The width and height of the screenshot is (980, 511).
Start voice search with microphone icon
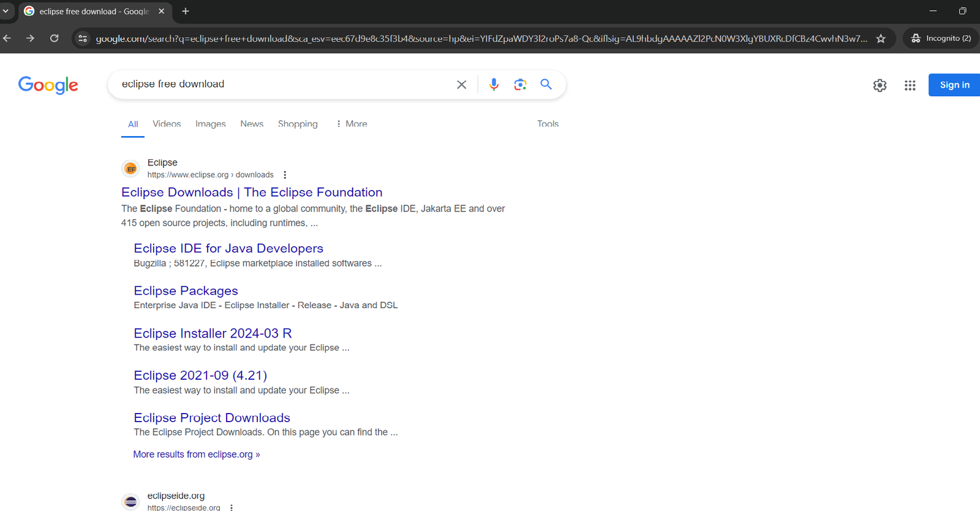point(494,85)
